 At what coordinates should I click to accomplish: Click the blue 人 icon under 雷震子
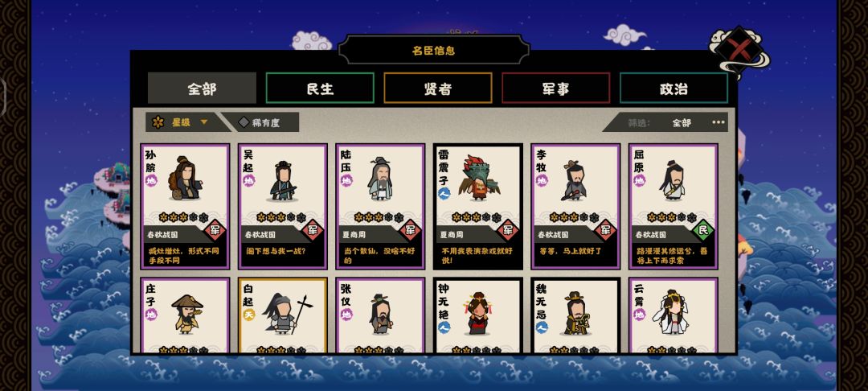[444, 193]
